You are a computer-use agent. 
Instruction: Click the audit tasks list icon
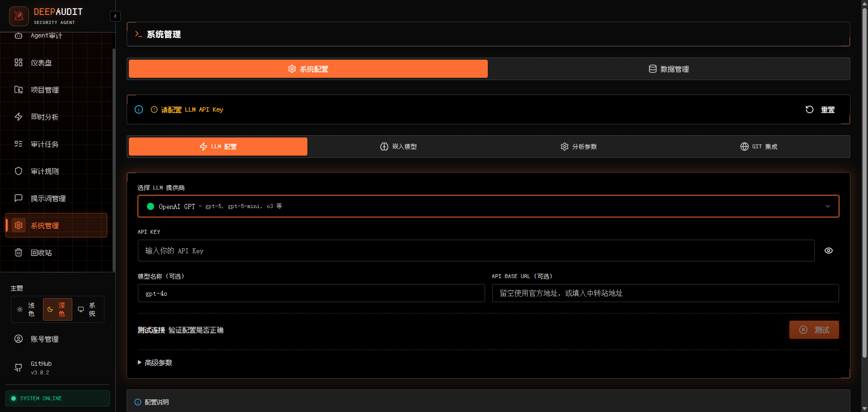[19, 144]
